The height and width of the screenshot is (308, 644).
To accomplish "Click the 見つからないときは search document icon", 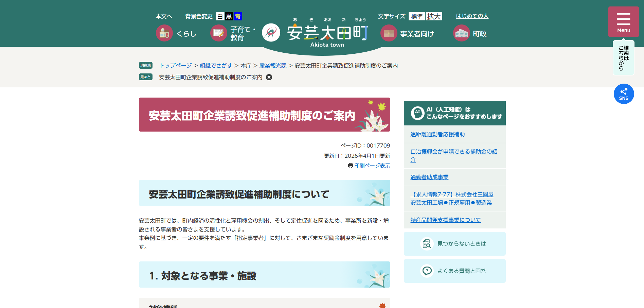I will pos(427,244).
